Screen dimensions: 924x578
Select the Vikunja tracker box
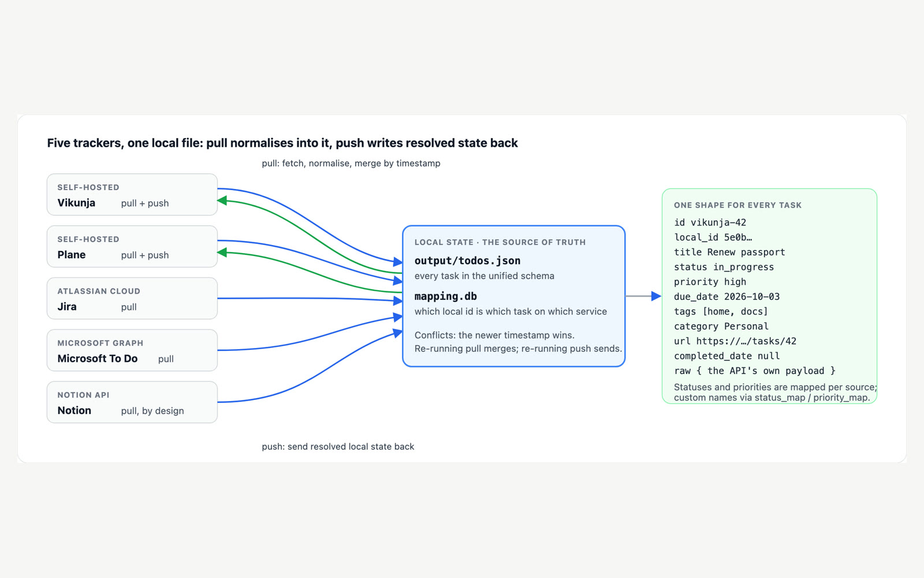pos(132,195)
